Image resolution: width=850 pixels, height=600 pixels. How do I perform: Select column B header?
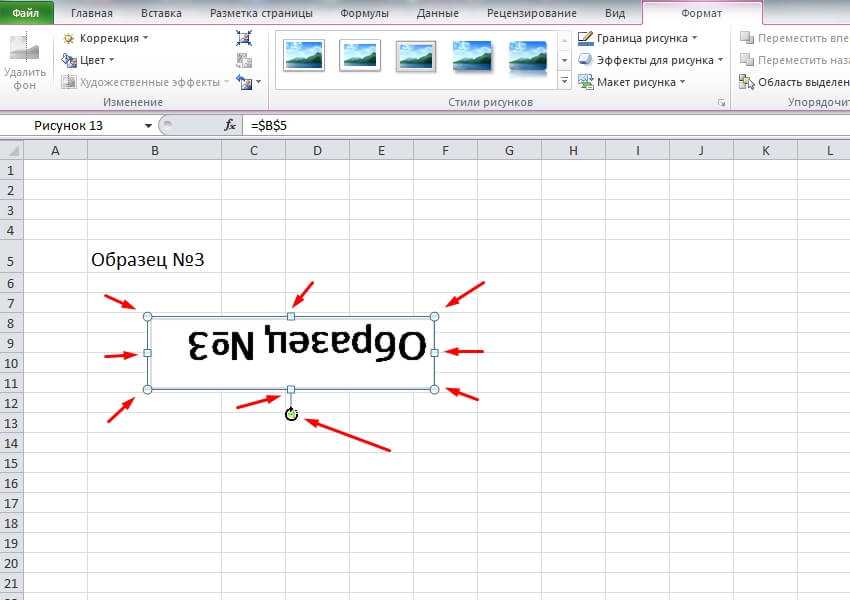tap(154, 151)
